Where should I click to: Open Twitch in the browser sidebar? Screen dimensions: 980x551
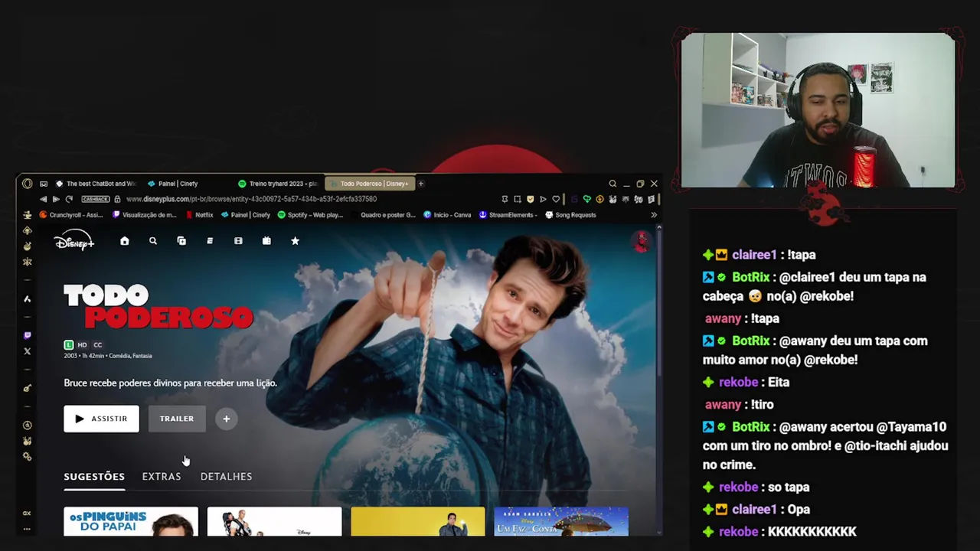[x=28, y=335]
